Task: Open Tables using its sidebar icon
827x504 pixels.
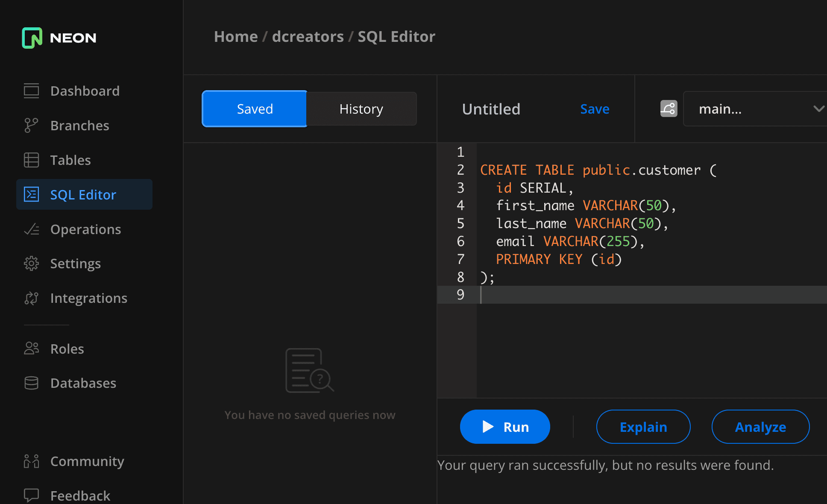Action: [31, 160]
